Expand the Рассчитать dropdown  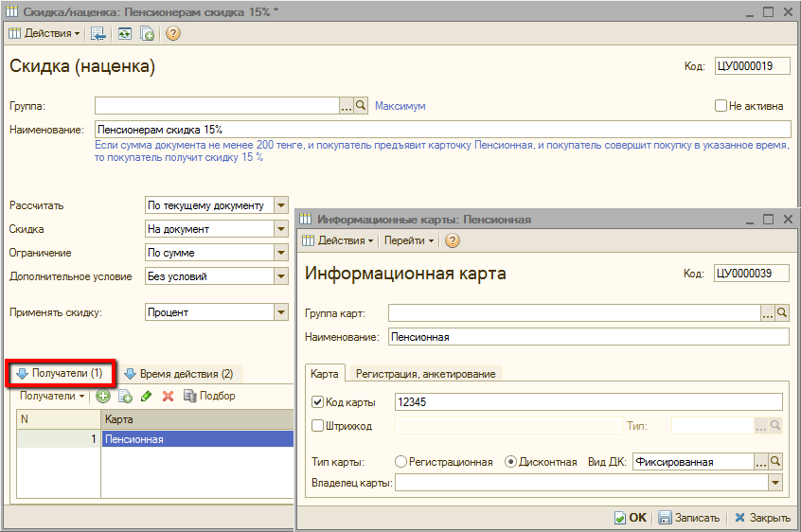click(x=280, y=205)
